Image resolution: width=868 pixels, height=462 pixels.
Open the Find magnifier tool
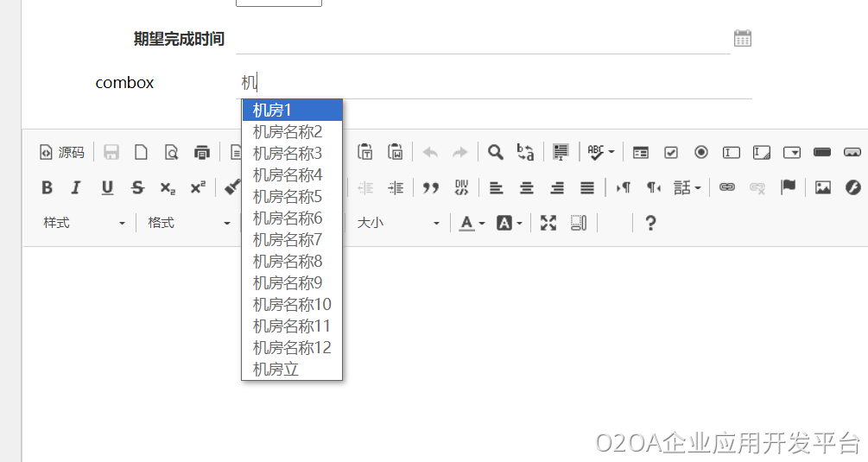[x=495, y=152]
